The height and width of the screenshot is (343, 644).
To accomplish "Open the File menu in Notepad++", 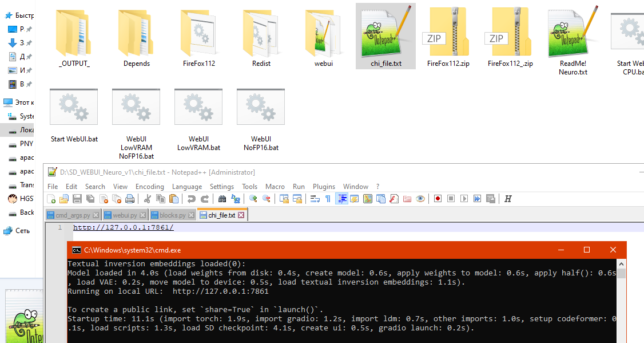I will (x=53, y=187).
